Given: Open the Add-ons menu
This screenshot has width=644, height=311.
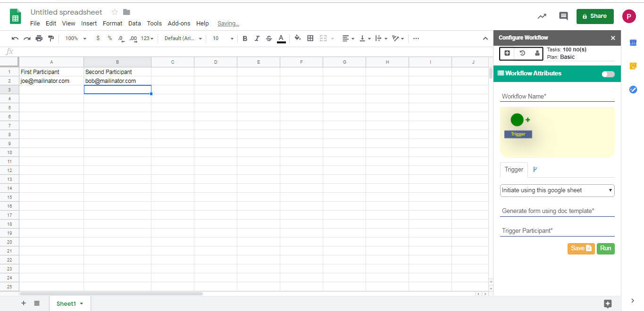Looking at the screenshot, I should (179, 23).
